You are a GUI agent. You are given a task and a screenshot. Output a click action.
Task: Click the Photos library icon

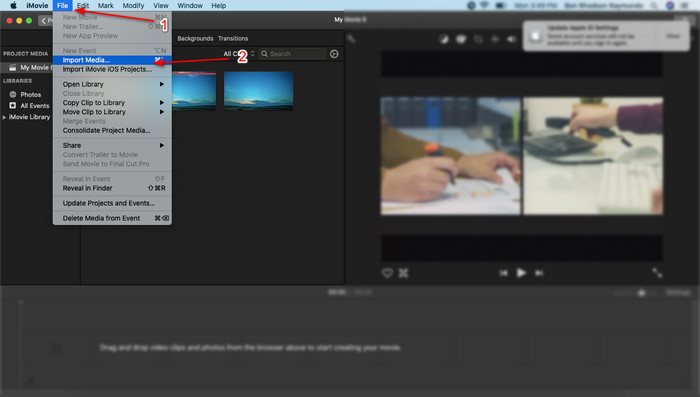tap(13, 95)
